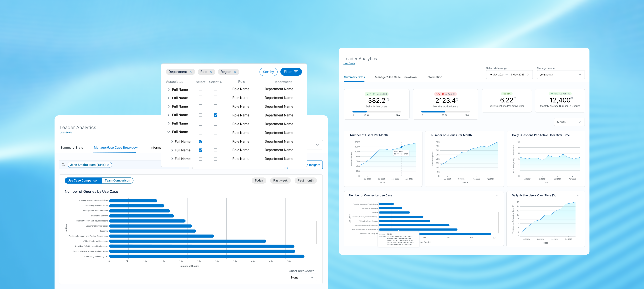Open help icon next to 6.22 value

515,98
